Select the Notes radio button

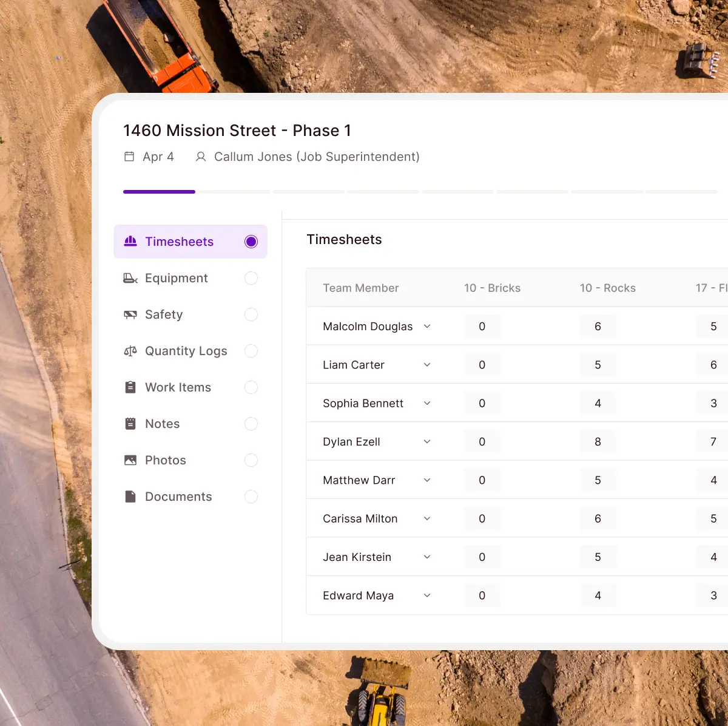pyautogui.click(x=251, y=424)
